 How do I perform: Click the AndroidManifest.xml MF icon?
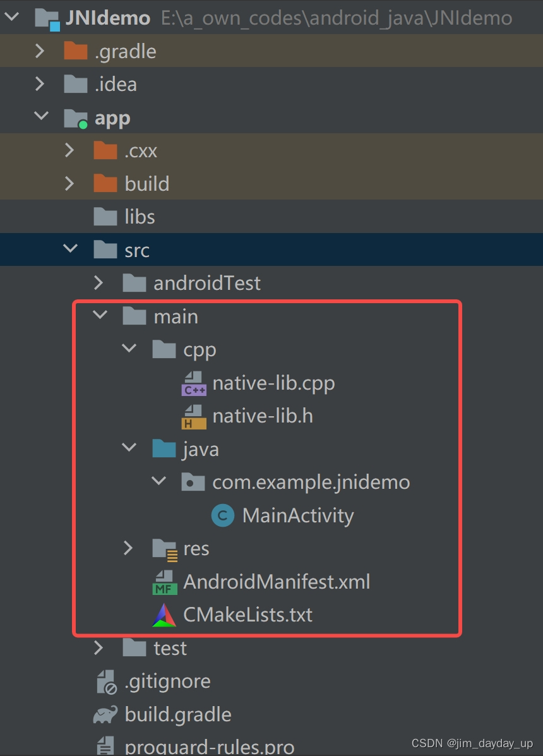point(164,582)
